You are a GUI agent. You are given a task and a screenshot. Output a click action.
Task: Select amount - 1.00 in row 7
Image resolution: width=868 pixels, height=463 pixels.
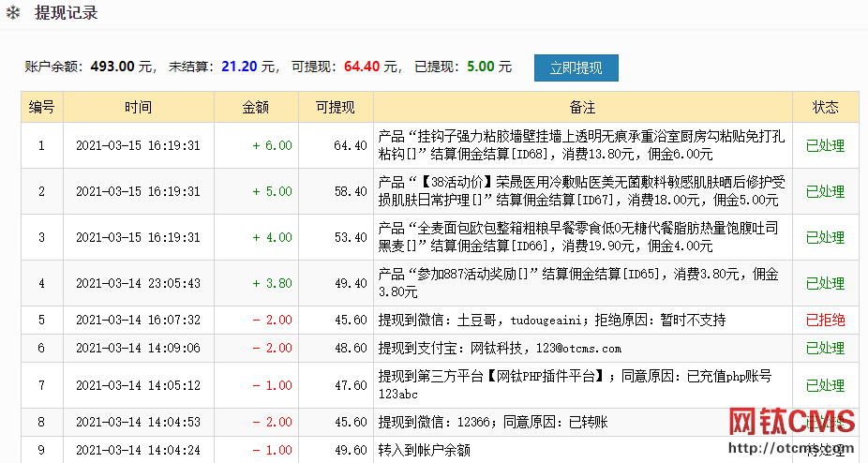(x=272, y=385)
